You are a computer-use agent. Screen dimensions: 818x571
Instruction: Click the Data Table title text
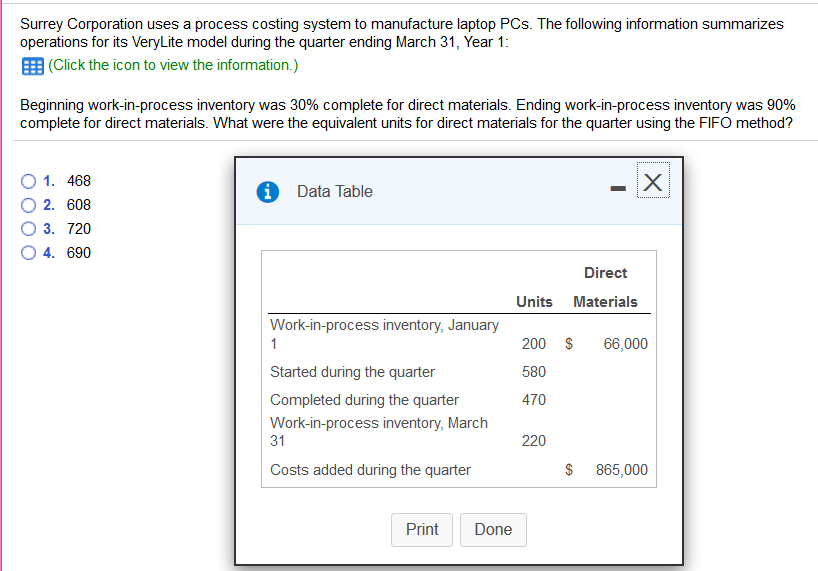pyautogui.click(x=335, y=191)
